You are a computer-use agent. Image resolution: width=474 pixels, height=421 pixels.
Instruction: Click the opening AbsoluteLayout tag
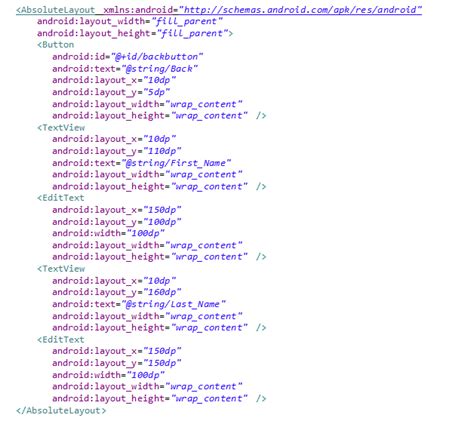point(56,10)
